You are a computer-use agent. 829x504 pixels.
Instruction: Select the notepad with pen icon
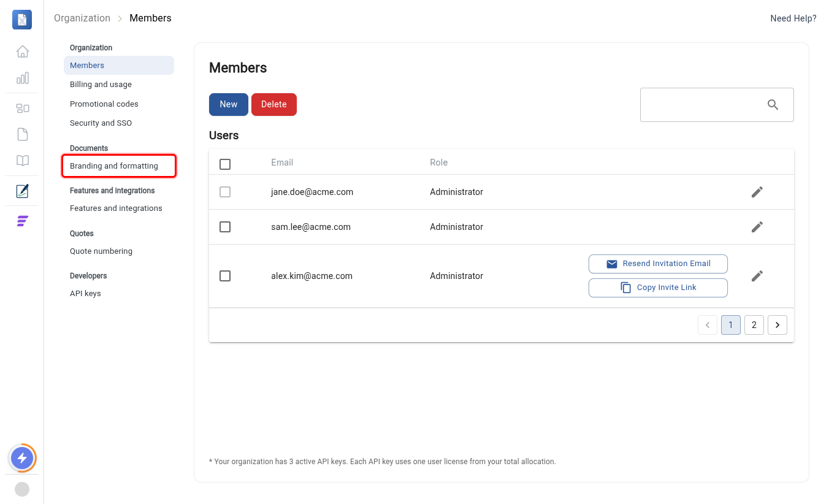[22, 191]
